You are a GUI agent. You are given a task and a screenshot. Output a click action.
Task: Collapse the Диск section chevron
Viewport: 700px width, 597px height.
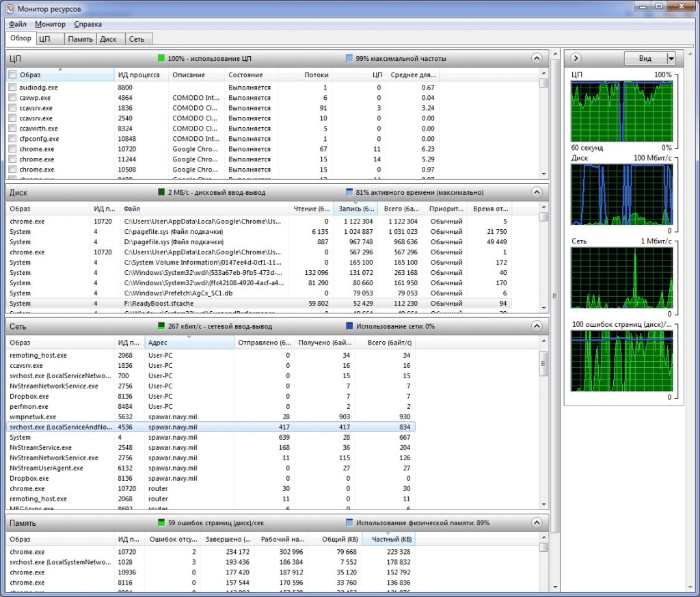pos(537,192)
